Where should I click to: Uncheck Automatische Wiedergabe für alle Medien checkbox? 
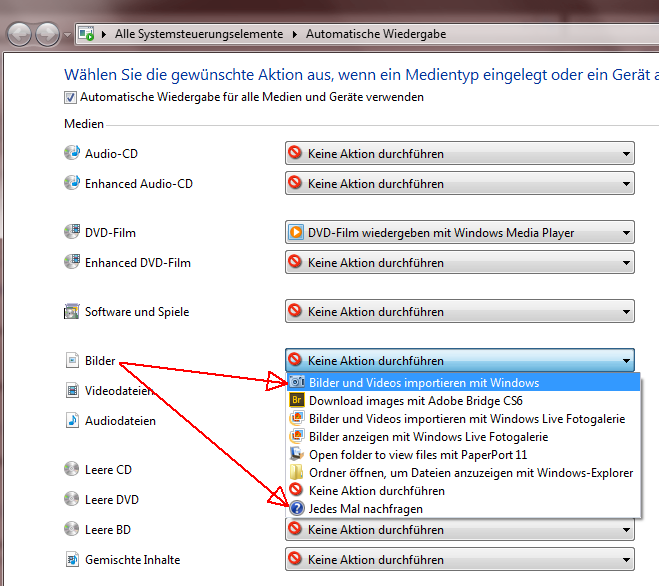[70, 98]
